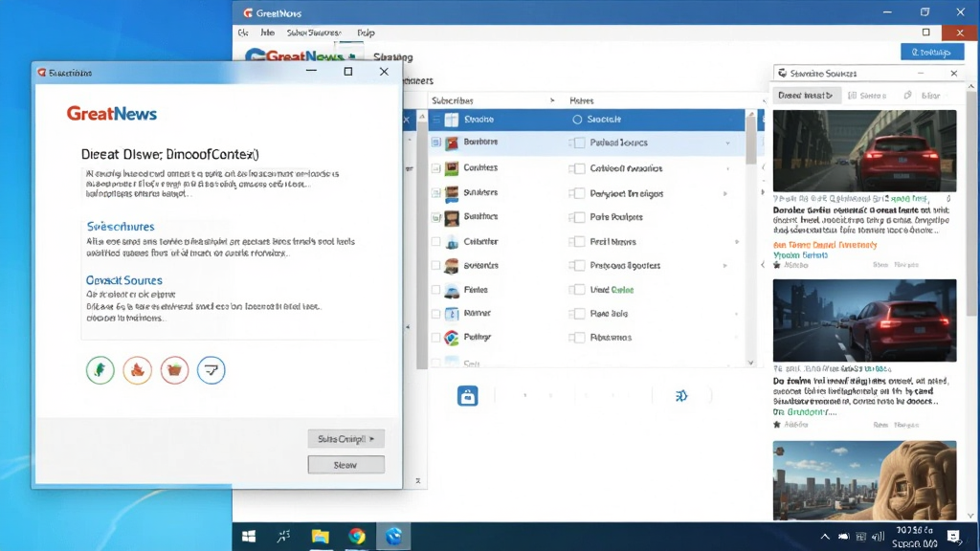Expand the chevron on the Catdeoff row
This screenshot has height=551, width=980.
point(727,168)
